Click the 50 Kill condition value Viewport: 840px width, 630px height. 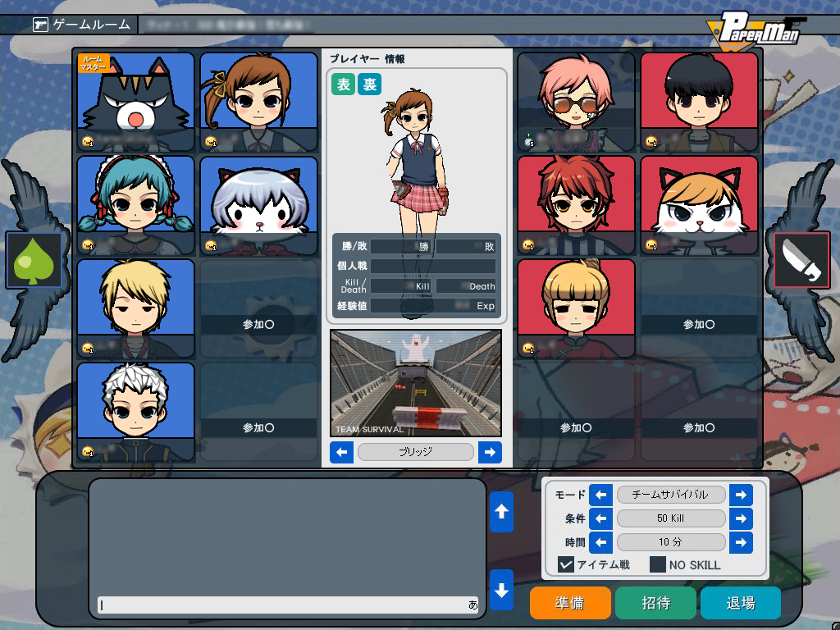pos(671,518)
